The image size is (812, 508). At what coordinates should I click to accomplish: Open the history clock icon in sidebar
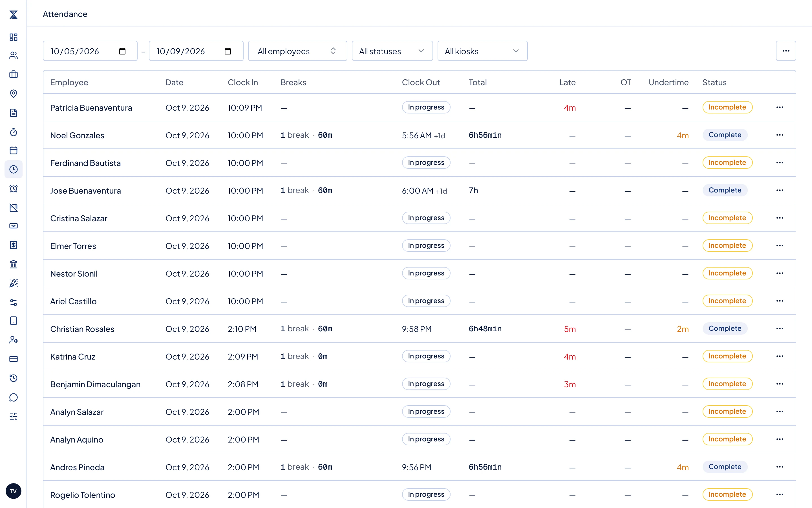coord(14,378)
